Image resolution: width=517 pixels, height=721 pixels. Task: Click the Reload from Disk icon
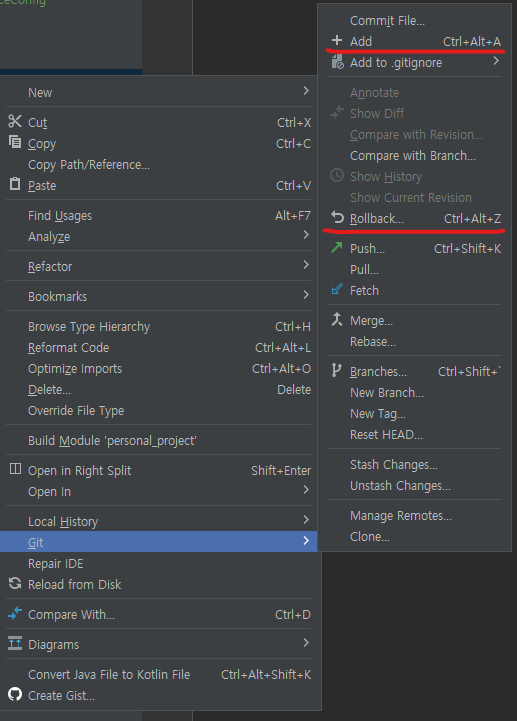(x=15, y=583)
